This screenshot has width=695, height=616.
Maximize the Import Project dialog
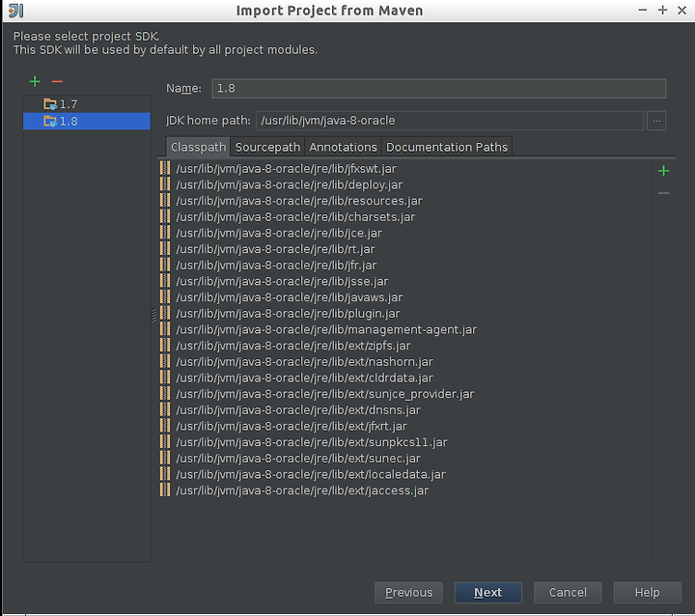click(x=662, y=11)
